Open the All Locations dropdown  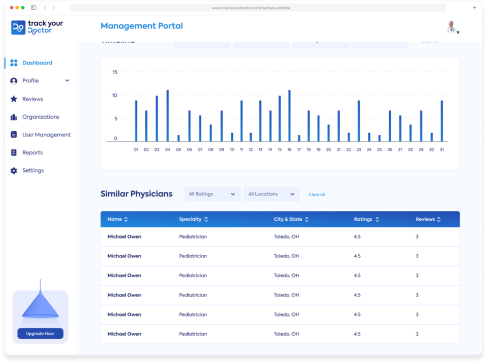(272, 194)
